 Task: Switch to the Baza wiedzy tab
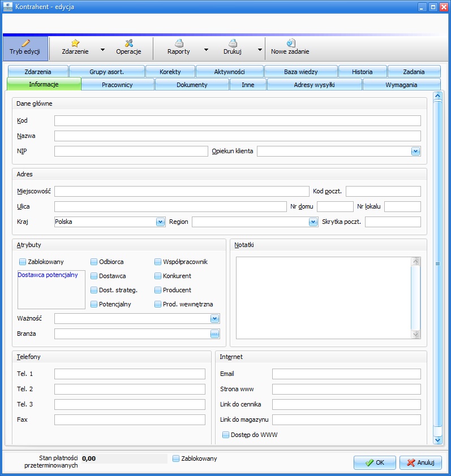(301, 72)
